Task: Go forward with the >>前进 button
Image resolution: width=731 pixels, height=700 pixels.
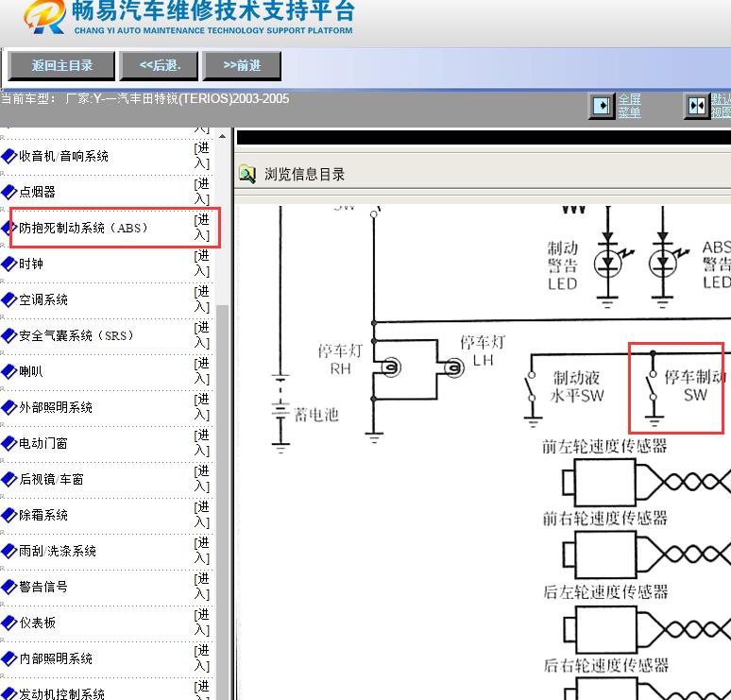Action: pos(242,66)
